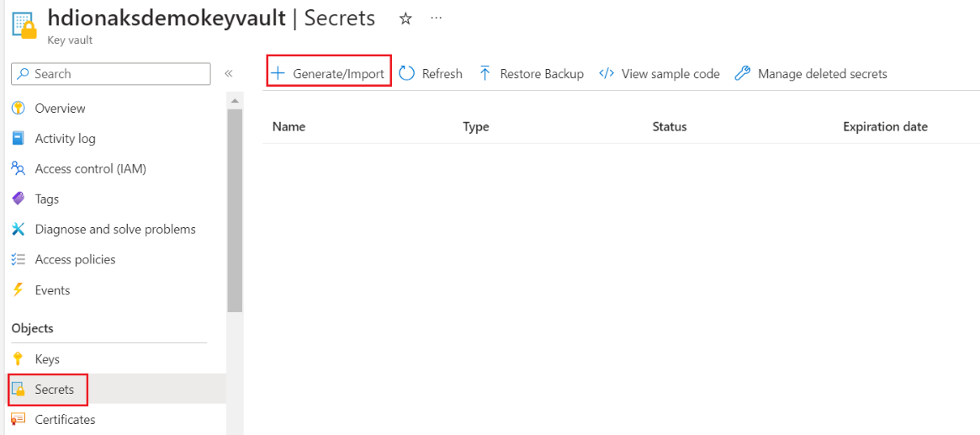
Task: Click the Generate/Import button
Action: coord(329,74)
